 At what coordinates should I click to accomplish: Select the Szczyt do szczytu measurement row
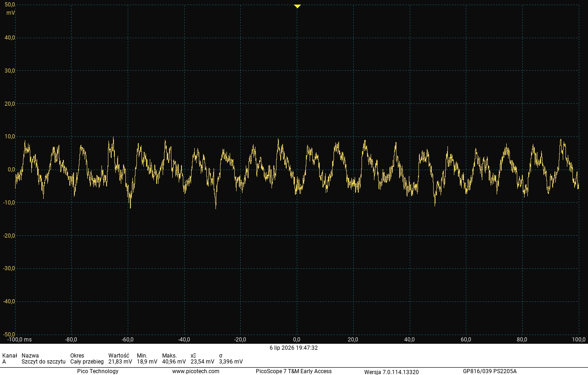[x=123, y=362]
